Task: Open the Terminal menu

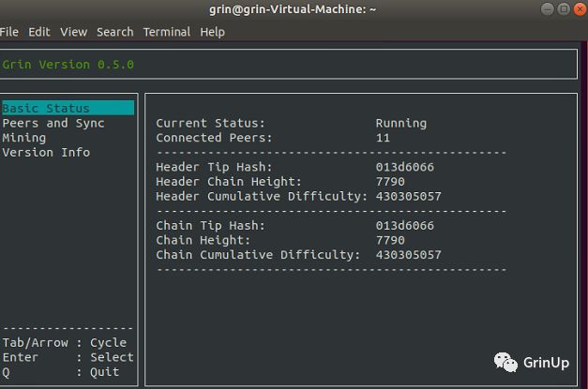Action: coord(167,32)
